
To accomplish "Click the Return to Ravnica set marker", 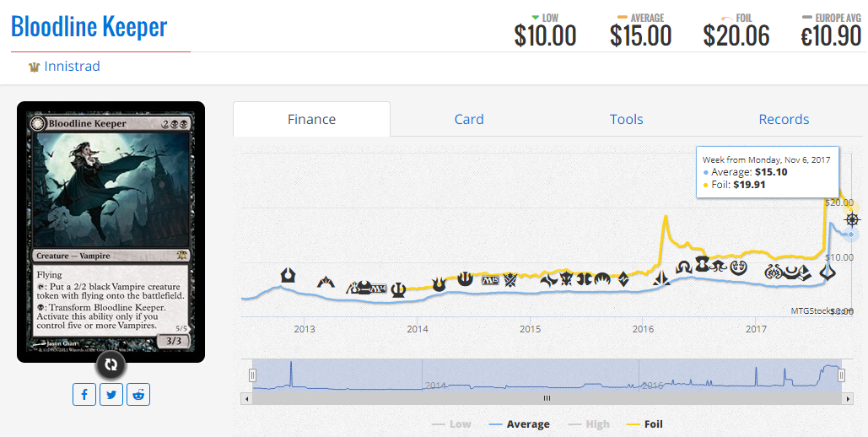I will pyautogui.click(x=288, y=275).
